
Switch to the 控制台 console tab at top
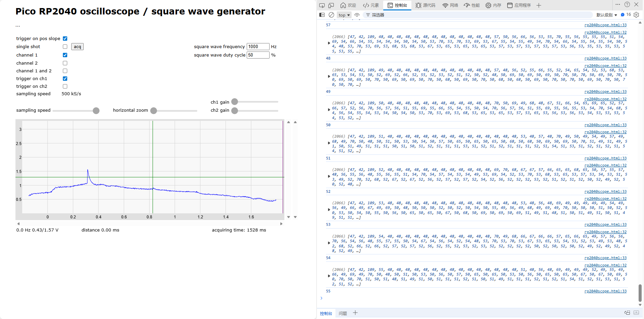coord(397,5)
